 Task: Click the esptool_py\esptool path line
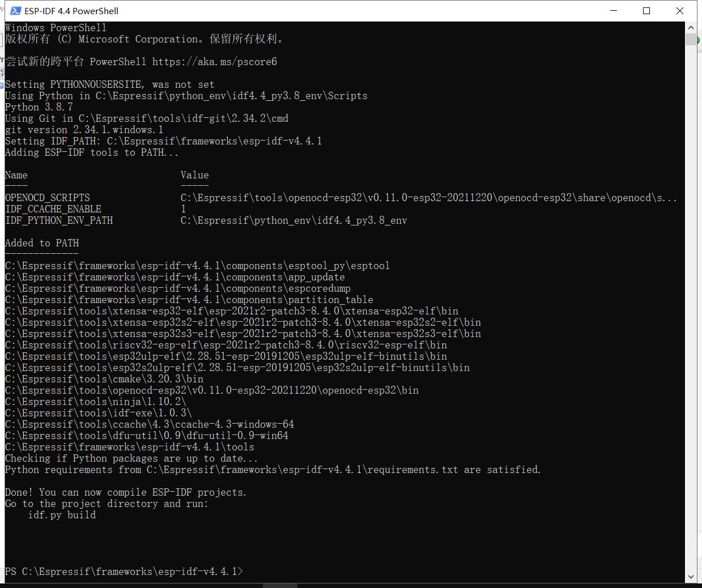pyautogui.click(x=197, y=266)
